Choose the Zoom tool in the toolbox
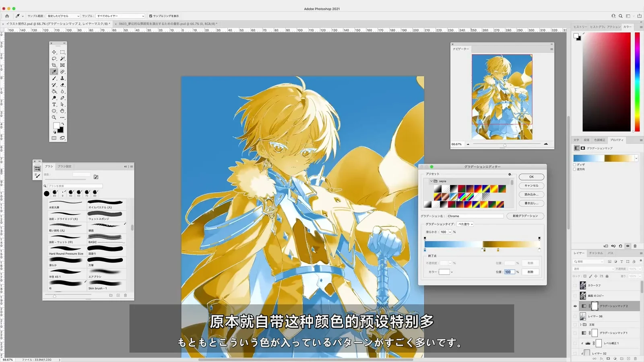The width and height of the screenshot is (644, 362). [x=54, y=117]
